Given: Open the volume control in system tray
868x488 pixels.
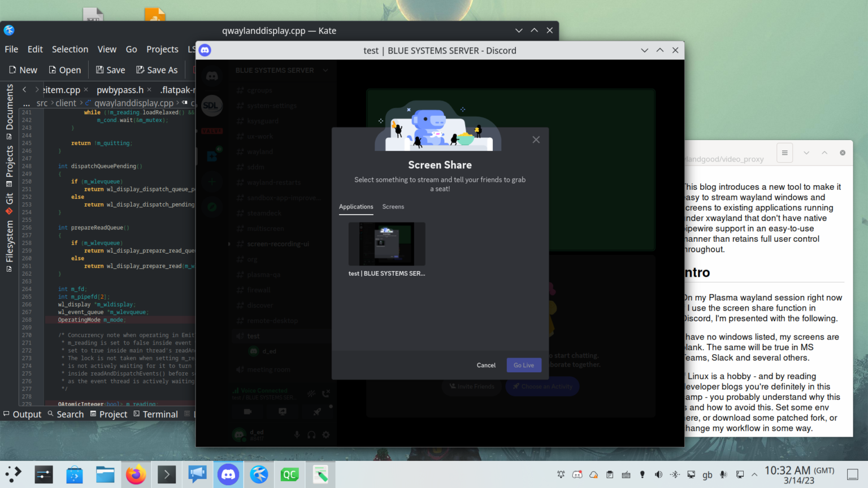Looking at the screenshot, I should tap(658, 474).
